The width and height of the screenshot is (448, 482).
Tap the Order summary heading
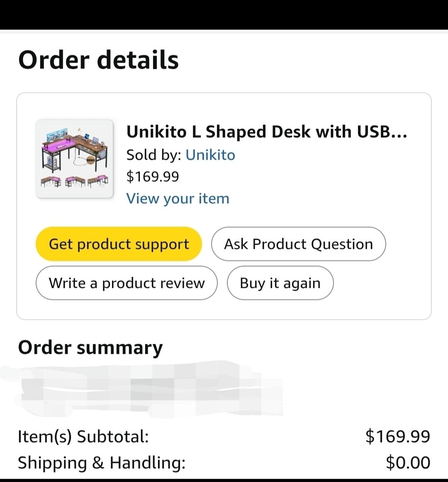[x=90, y=348]
